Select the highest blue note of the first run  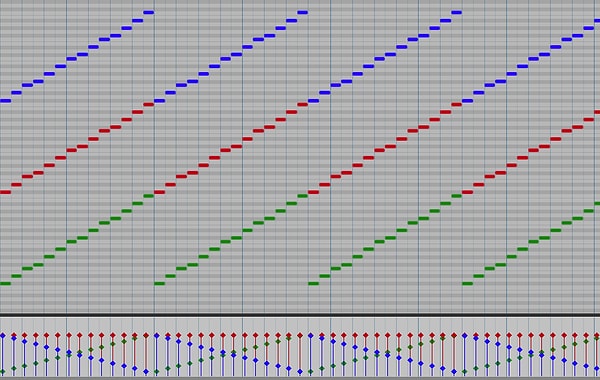(148, 13)
